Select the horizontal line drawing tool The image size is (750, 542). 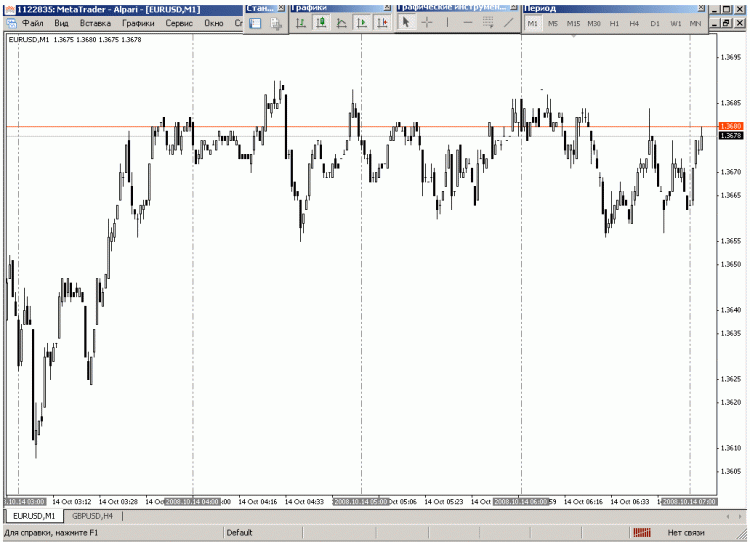(468, 22)
